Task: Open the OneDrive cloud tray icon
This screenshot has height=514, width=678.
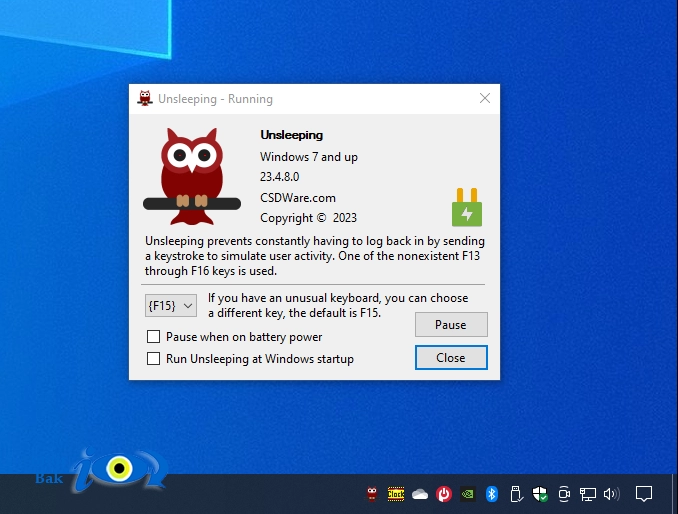Action: coord(420,494)
